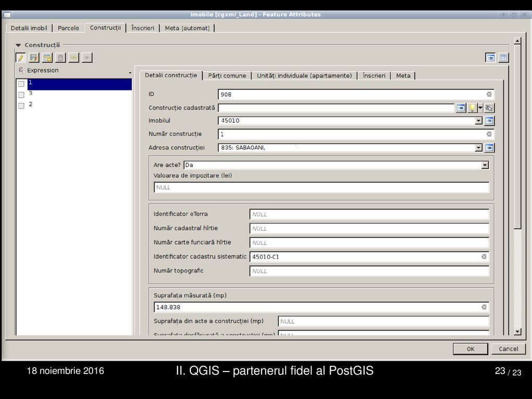Check the box for list row 1

(x=21, y=84)
